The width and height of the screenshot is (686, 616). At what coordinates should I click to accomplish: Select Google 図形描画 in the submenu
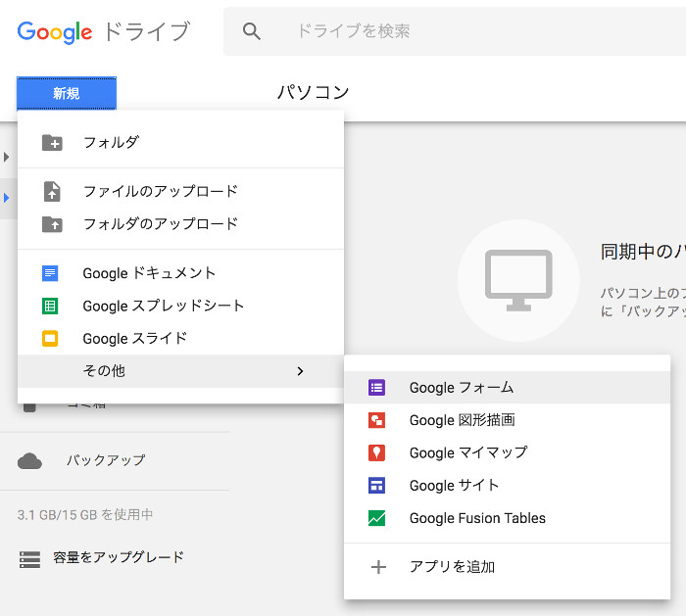tap(507, 420)
